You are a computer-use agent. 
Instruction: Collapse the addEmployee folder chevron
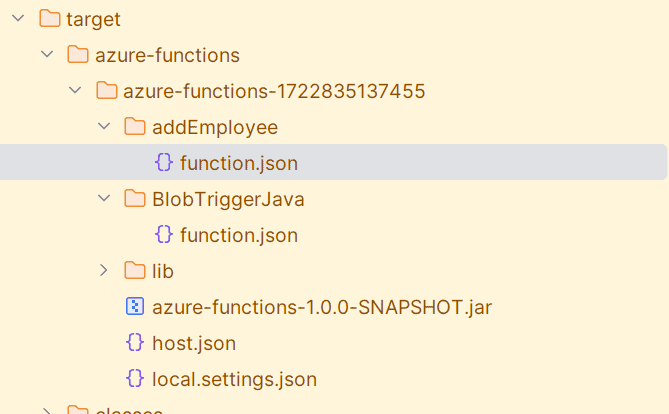[104, 126]
